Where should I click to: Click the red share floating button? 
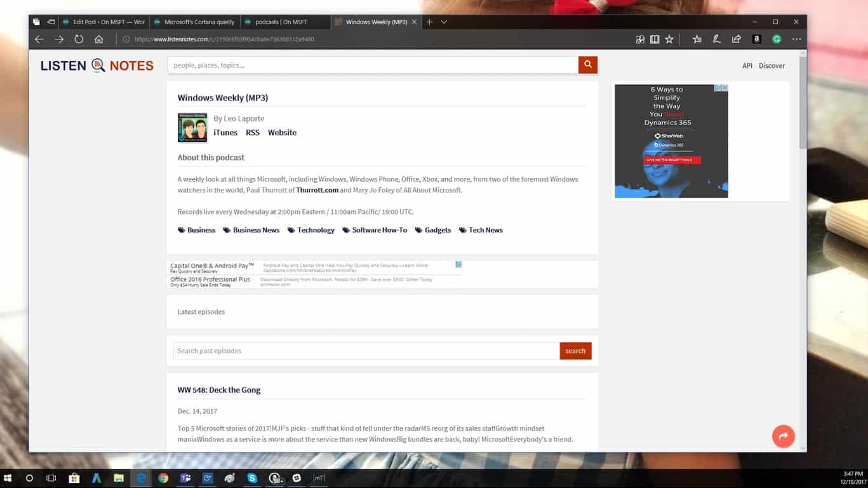pyautogui.click(x=783, y=436)
